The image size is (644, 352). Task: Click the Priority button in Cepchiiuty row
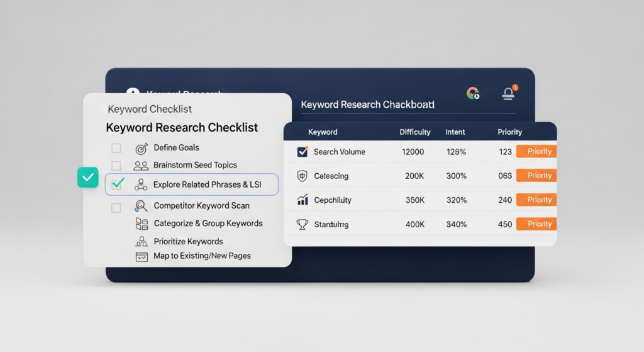[536, 200]
